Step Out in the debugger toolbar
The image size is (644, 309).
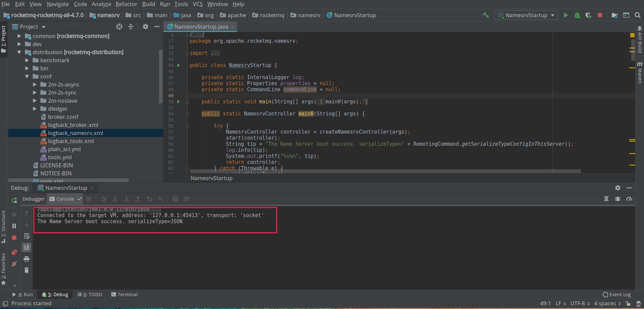coord(138,199)
